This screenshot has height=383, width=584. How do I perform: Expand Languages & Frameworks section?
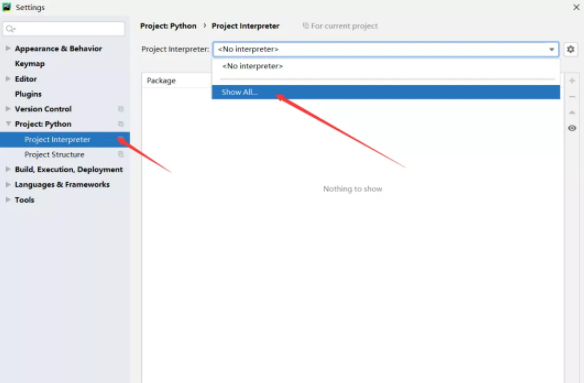8,184
